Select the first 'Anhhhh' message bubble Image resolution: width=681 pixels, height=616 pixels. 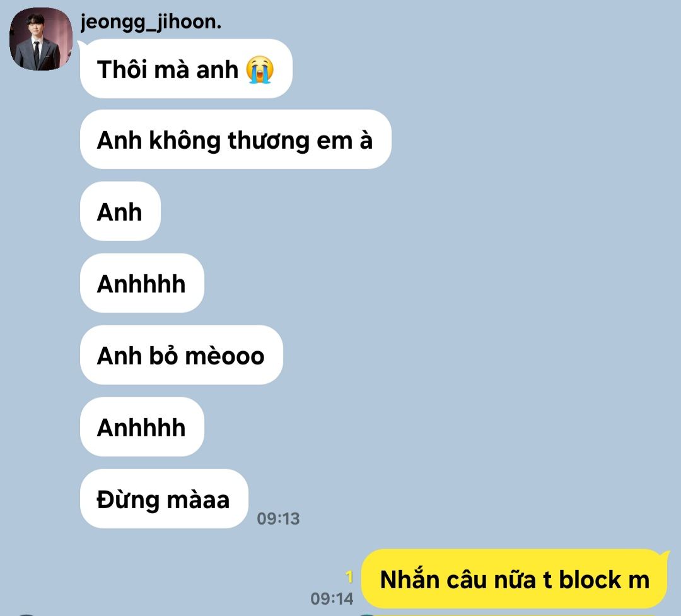click(x=142, y=283)
